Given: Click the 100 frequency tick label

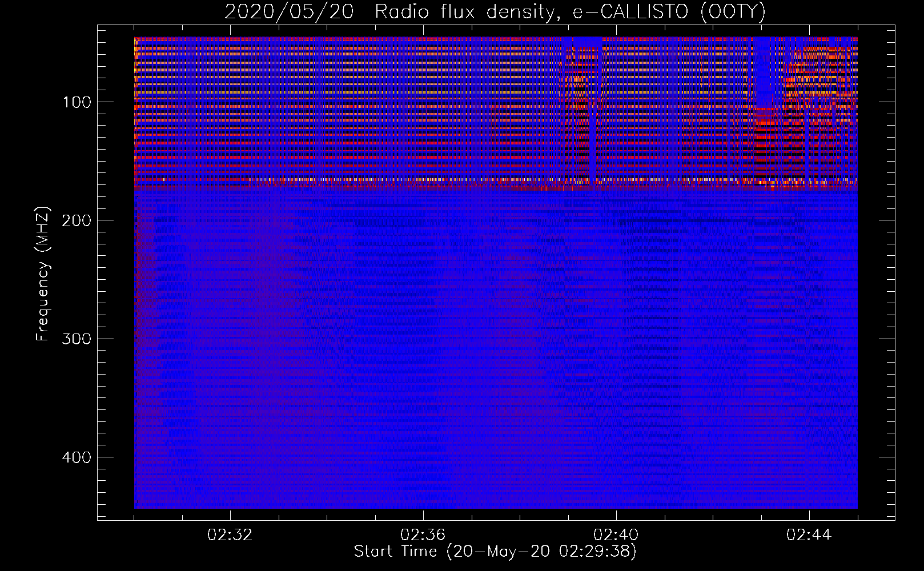Looking at the screenshot, I should [x=77, y=102].
